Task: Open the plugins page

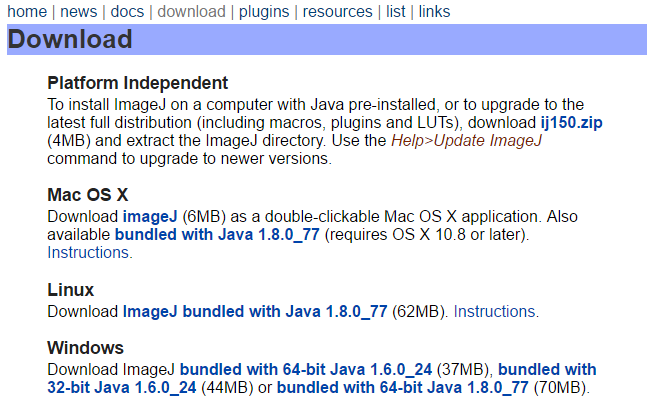Action: coord(264,12)
